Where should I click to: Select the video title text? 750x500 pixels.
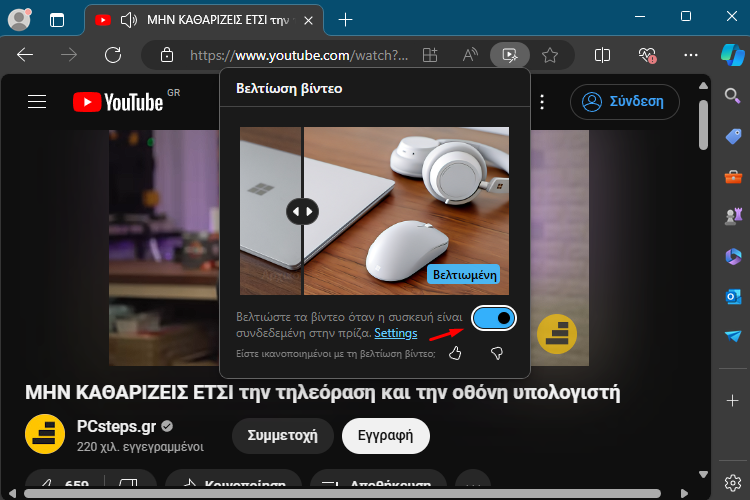(322, 393)
